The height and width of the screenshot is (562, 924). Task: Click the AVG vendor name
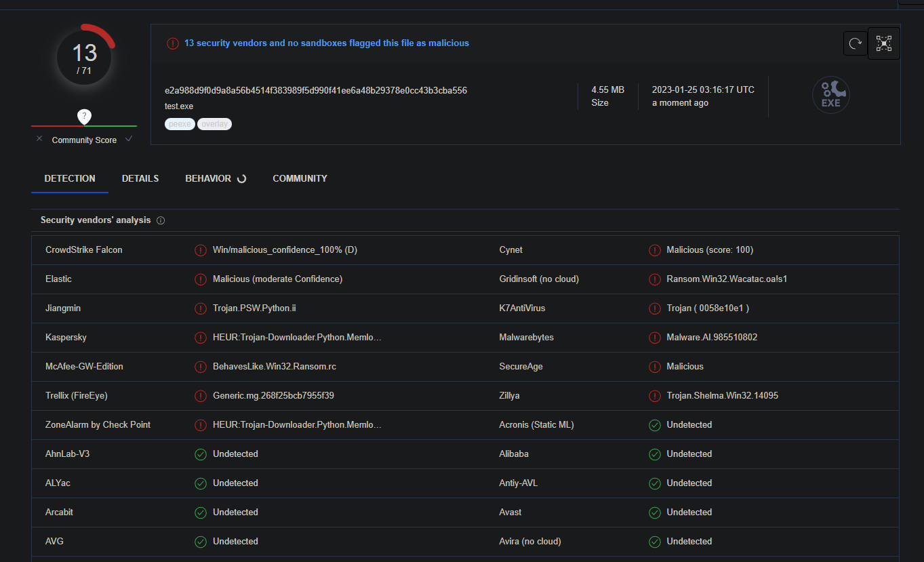coord(54,542)
